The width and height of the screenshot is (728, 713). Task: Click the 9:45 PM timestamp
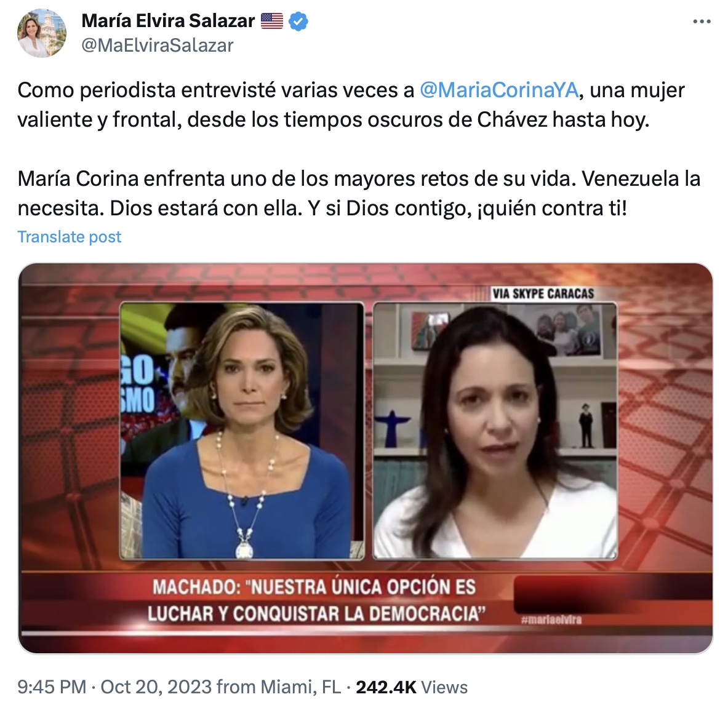tap(52, 687)
